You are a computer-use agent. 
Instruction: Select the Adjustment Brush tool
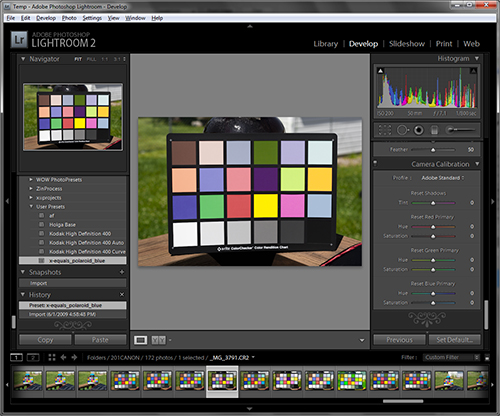[461, 130]
